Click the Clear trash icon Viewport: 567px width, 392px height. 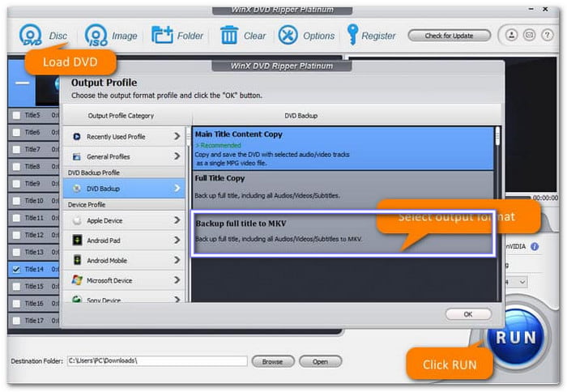[229, 36]
